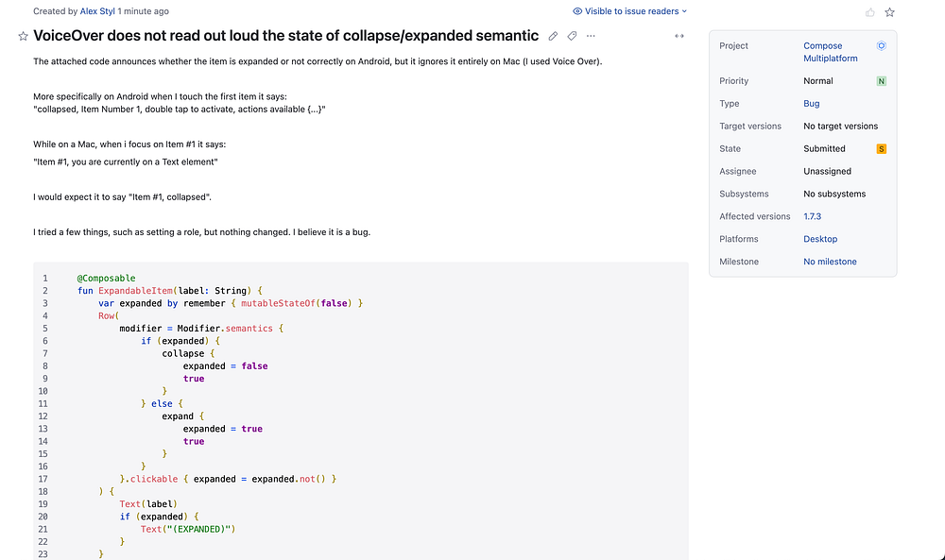This screenshot has height=560, width=945.
Task: Open the three-dot more actions menu
Action: coord(591,36)
